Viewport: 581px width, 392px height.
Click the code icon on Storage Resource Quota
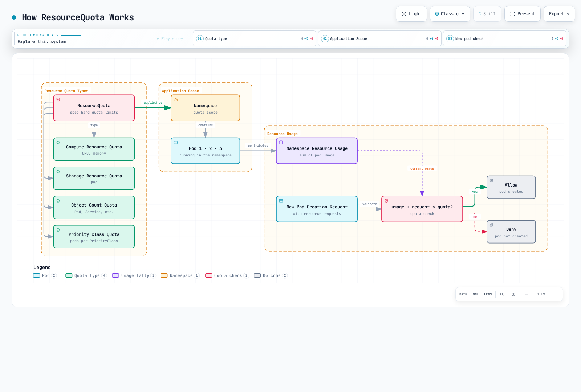point(58,172)
